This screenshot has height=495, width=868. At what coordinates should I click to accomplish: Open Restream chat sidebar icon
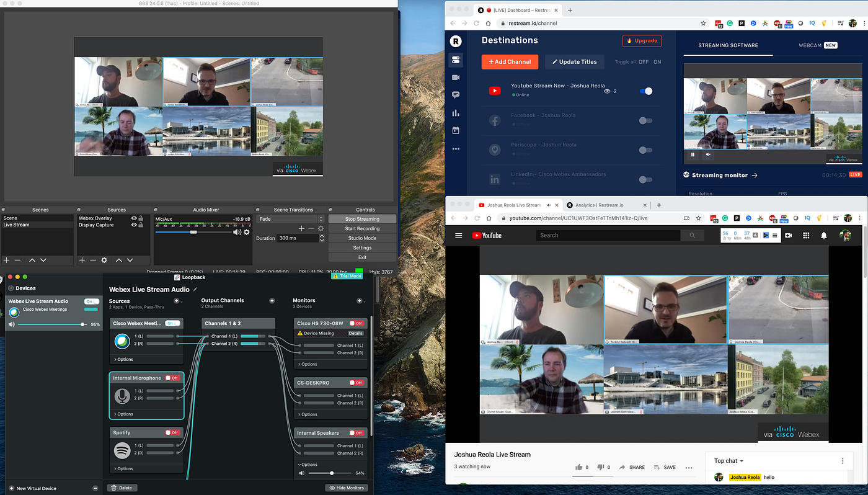point(456,95)
